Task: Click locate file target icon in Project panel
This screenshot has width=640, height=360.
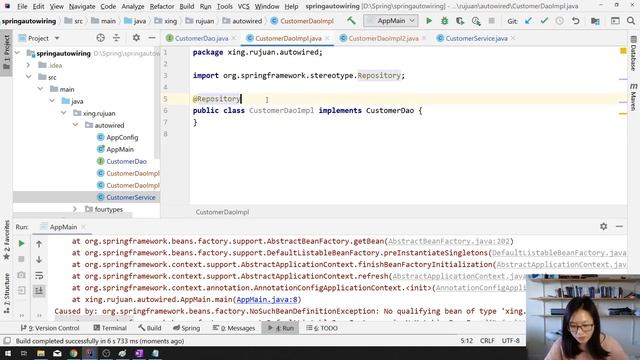Action: pos(100,38)
